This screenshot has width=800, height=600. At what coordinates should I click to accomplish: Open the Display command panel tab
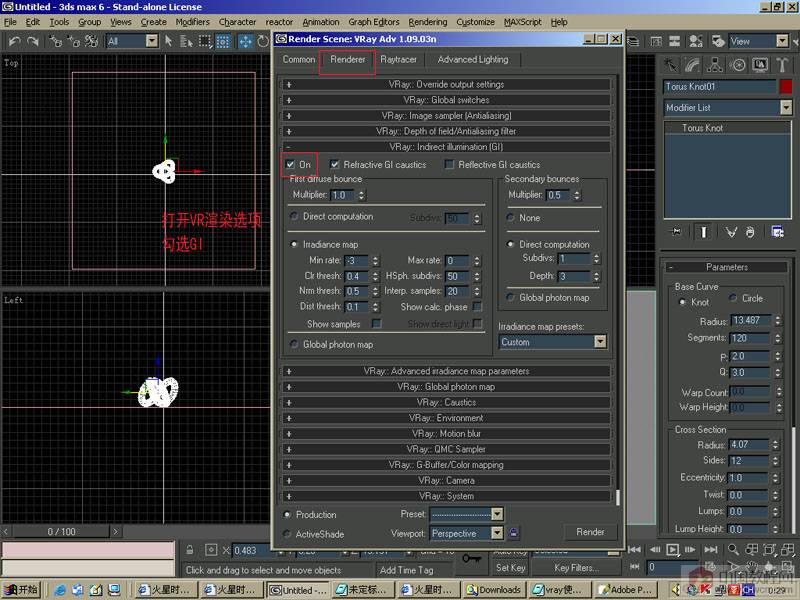(x=760, y=65)
